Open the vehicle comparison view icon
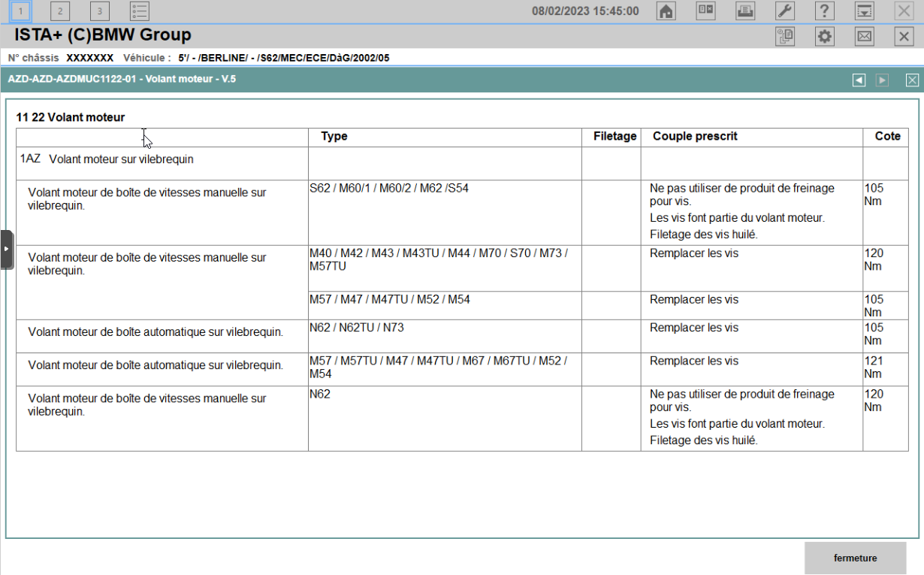Image resolution: width=924 pixels, height=575 pixels. click(705, 11)
